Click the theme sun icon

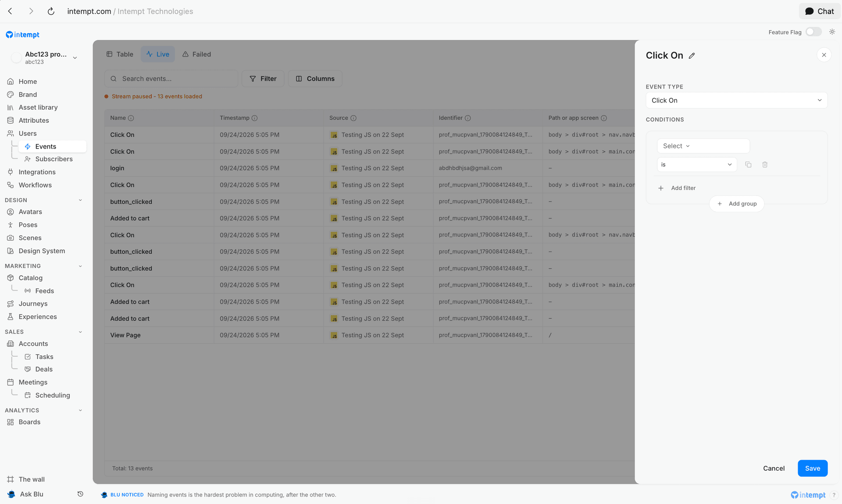click(832, 32)
